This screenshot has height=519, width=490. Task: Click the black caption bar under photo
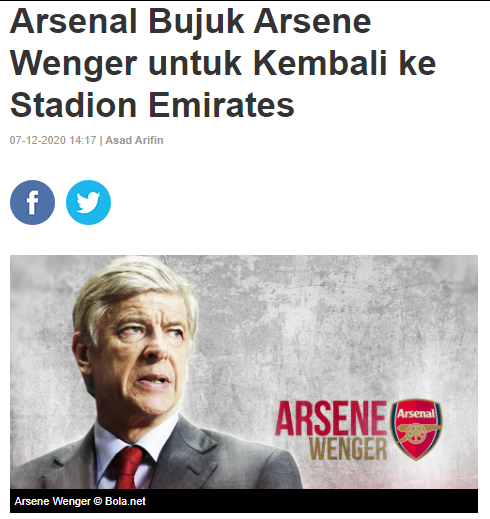(244, 501)
